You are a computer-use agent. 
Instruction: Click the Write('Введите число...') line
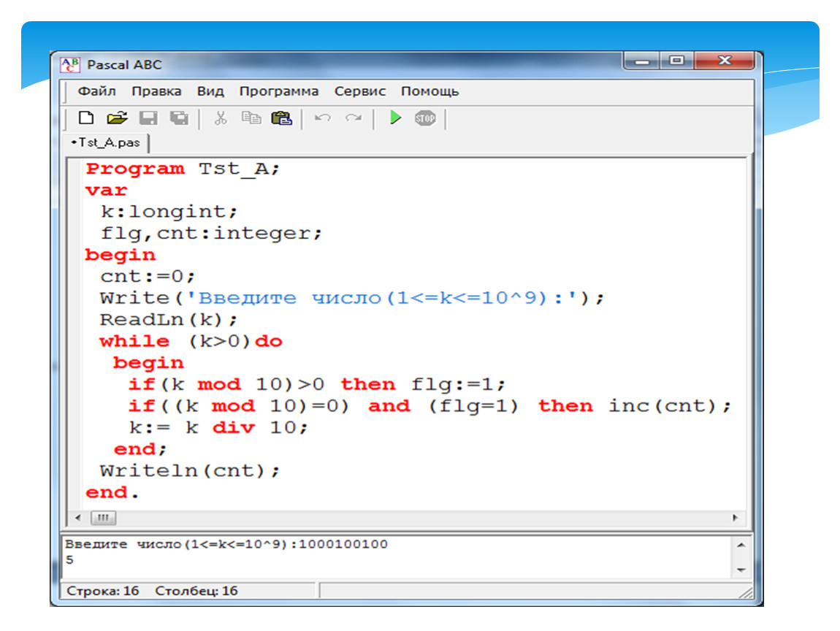coord(352,298)
